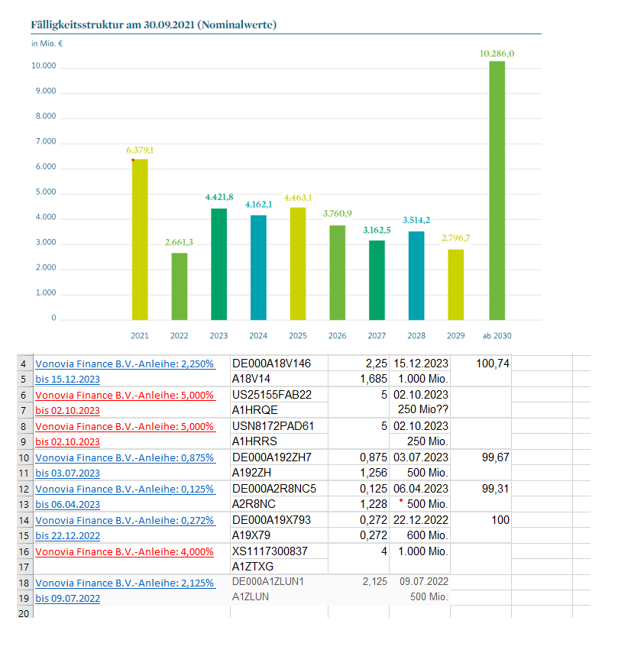Click link bis 02.10.2023 in row 9
Image resolution: width=644 pixels, height=656 pixels.
click(68, 442)
